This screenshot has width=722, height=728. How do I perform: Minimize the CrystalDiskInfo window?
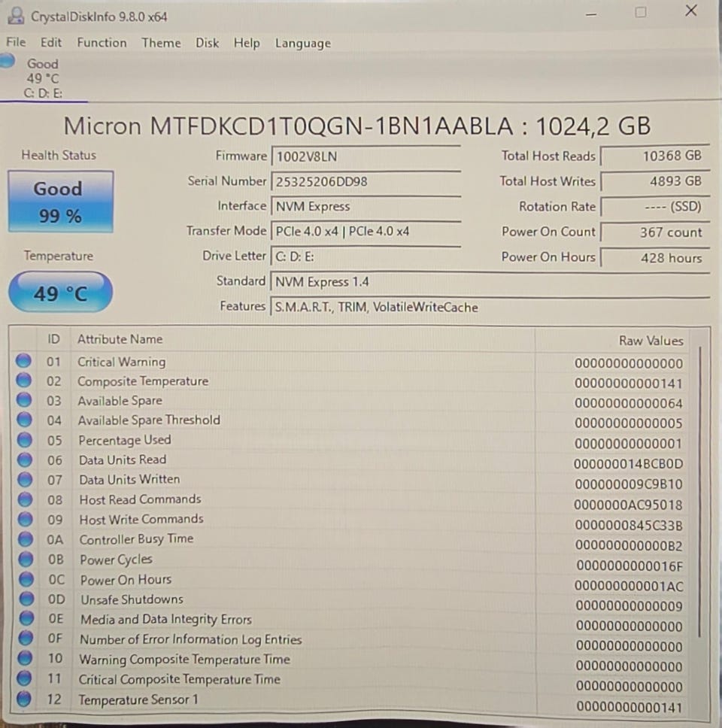(x=591, y=14)
